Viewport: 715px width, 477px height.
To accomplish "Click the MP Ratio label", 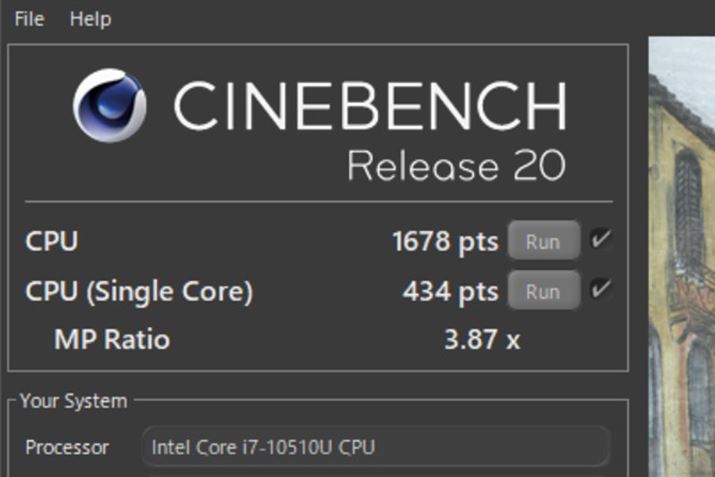I will pos(112,339).
